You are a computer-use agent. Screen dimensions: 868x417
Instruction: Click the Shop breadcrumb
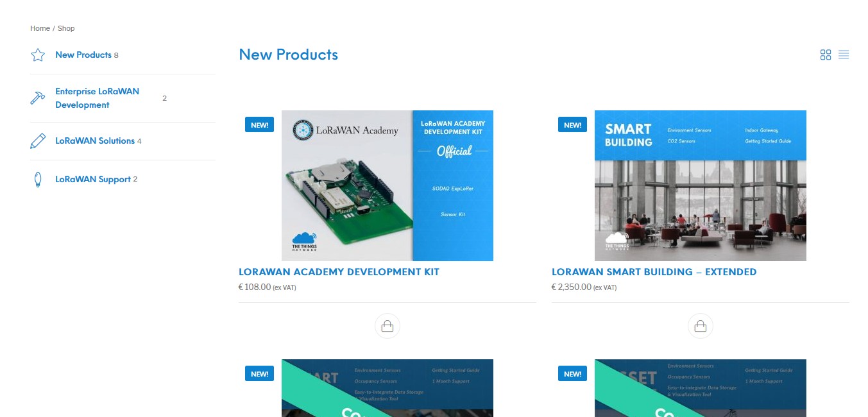[66, 28]
